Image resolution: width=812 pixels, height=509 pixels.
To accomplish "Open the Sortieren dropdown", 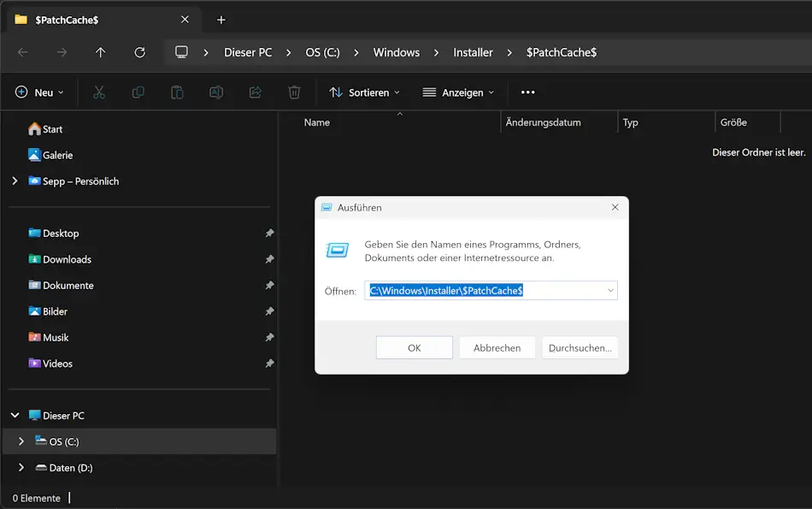I will [364, 92].
